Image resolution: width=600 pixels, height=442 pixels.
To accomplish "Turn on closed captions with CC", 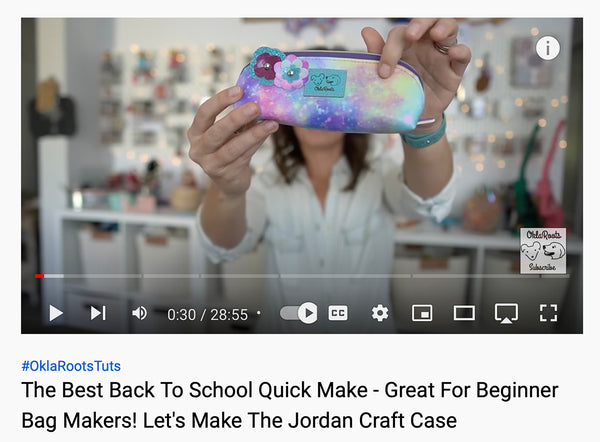I will tap(338, 313).
